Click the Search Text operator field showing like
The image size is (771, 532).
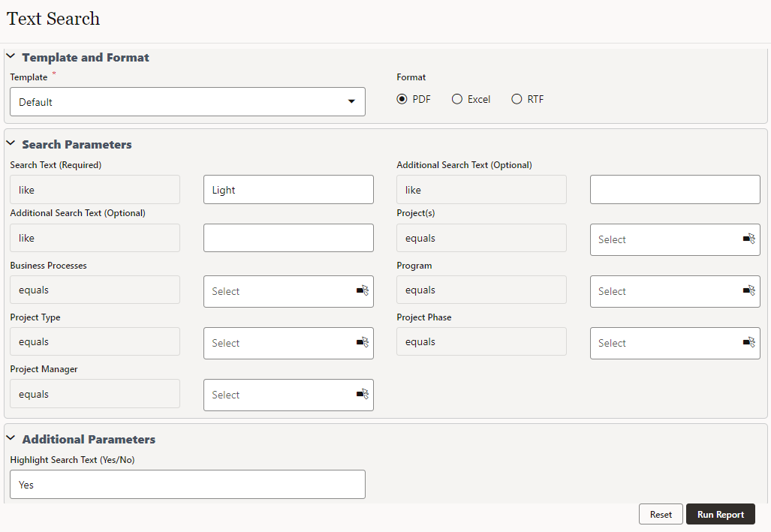point(95,189)
